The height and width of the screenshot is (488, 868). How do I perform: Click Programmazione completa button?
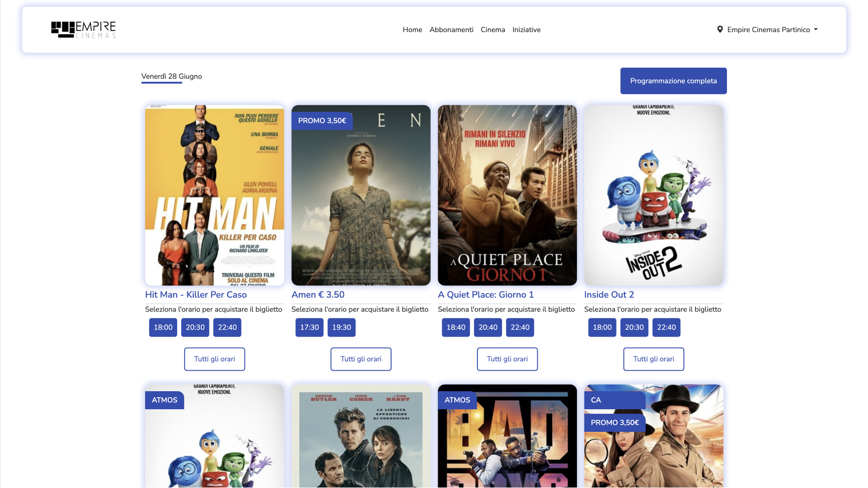pos(673,81)
